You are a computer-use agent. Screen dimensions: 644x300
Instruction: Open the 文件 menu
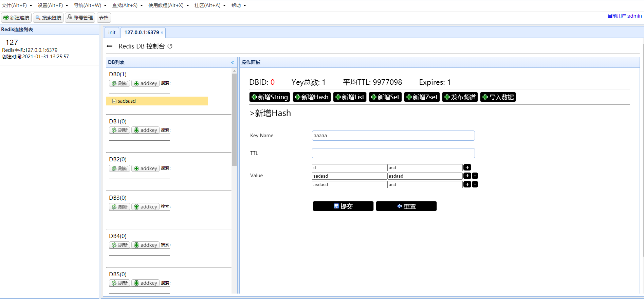tap(17, 5)
